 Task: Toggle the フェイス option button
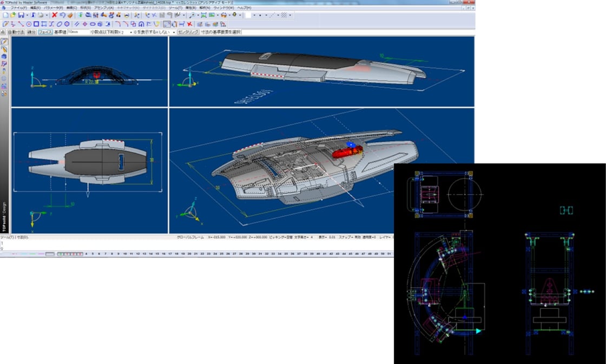point(45,32)
